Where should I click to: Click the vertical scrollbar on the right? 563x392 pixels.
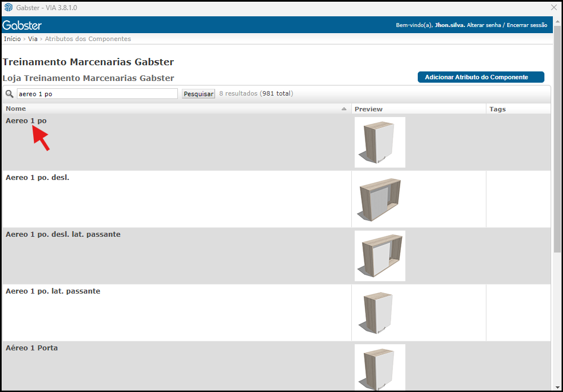pyautogui.click(x=557, y=141)
